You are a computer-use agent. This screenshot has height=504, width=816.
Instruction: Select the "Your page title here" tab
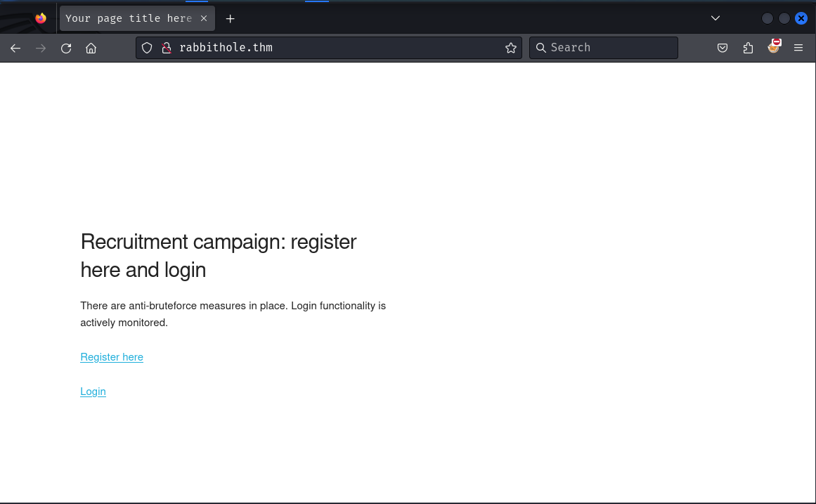[x=128, y=18]
